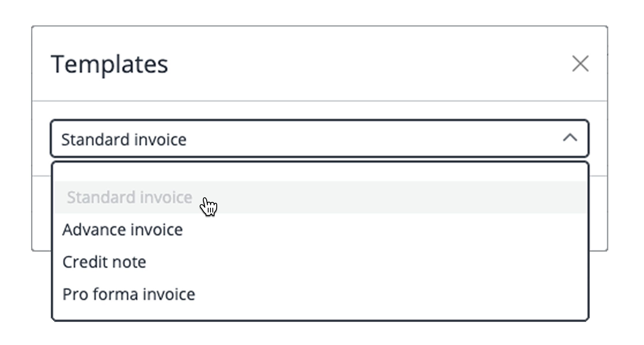Switch template to Advance invoice

[123, 230]
